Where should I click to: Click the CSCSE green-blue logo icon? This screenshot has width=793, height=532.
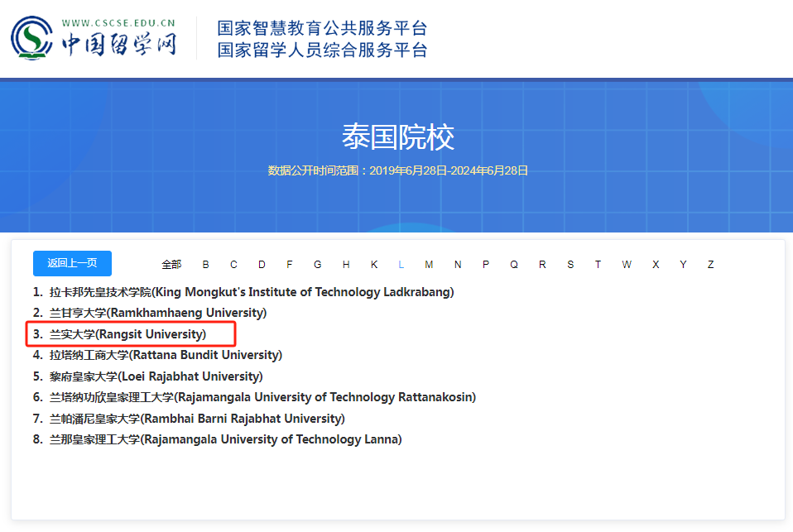[x=31, y=38]
